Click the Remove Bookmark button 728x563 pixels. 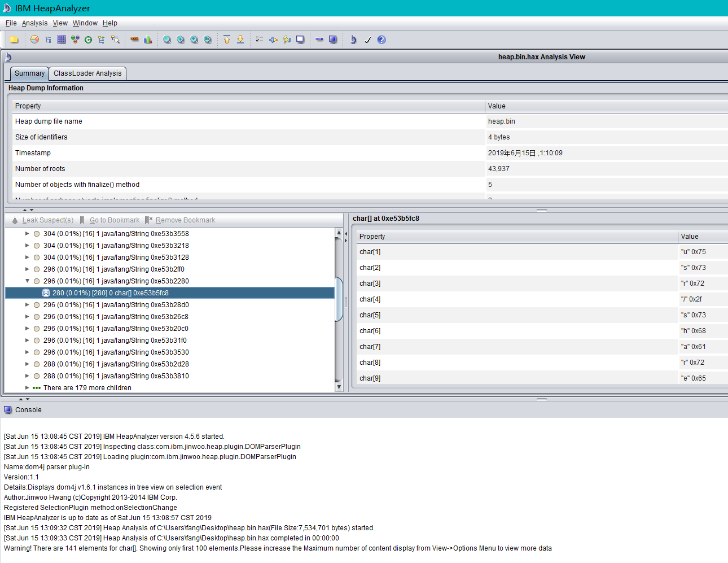(180, 220)
